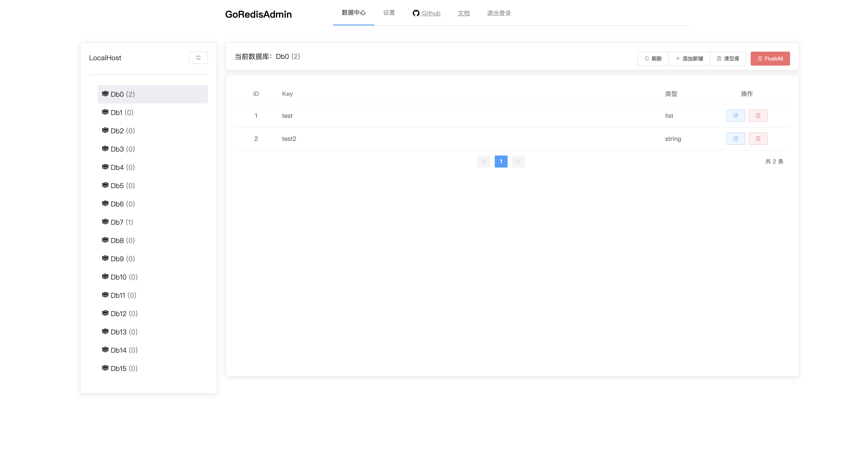Screen dimensions: 868x471
Task: Delete the 'test2' key
Action: pyautogui.click(x=758, y=138)
